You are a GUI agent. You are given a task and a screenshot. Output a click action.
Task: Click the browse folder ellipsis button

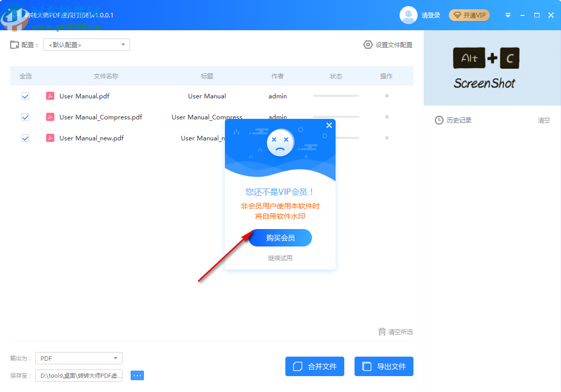[x=137, y=376]
